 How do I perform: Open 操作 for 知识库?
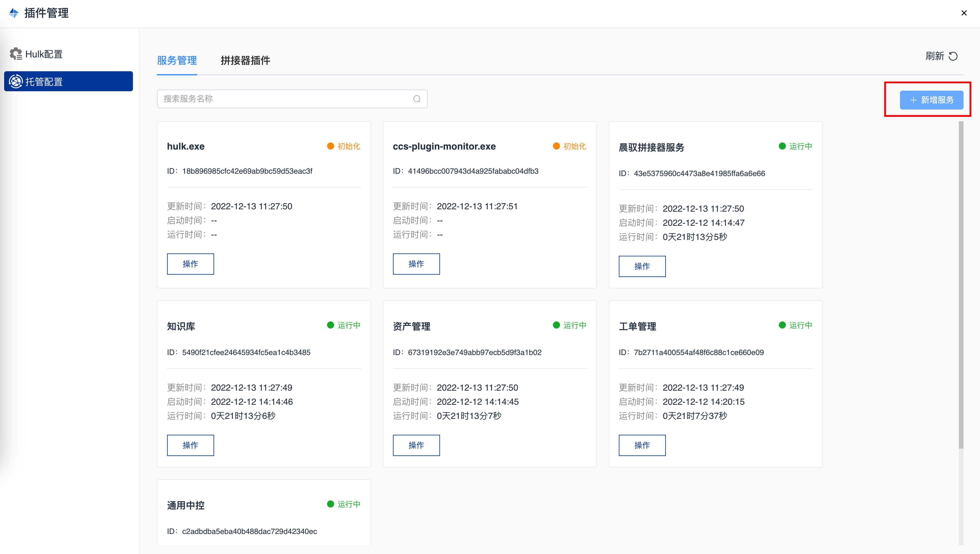[x=190, y=445]
